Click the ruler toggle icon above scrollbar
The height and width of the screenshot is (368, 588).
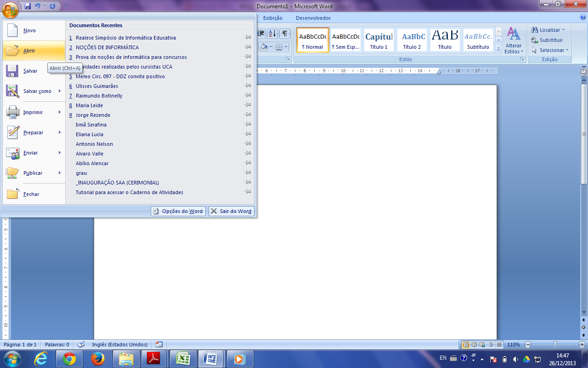coord(584,71)
